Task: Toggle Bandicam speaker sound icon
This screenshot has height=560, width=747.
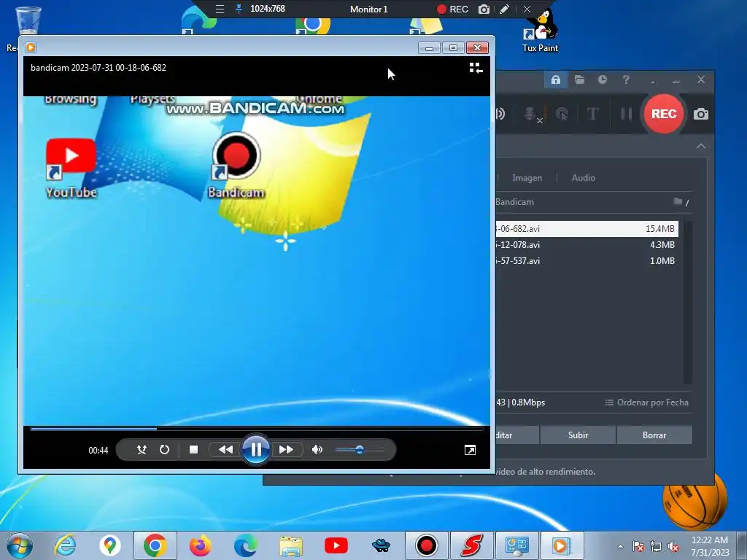Action: coord(500,114)
